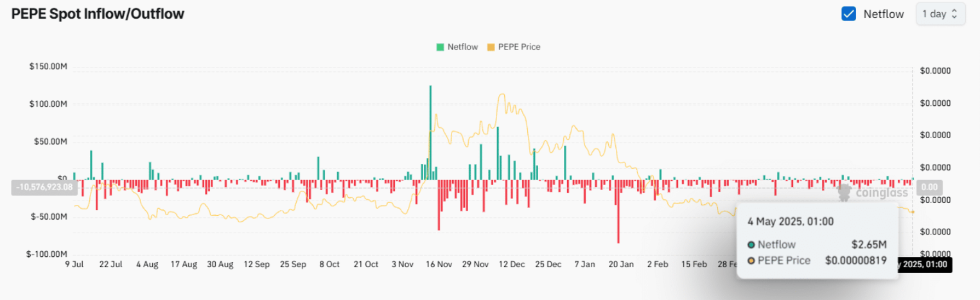
Task: Click the 16 Nov x-axis date
Action: point(440,264)
